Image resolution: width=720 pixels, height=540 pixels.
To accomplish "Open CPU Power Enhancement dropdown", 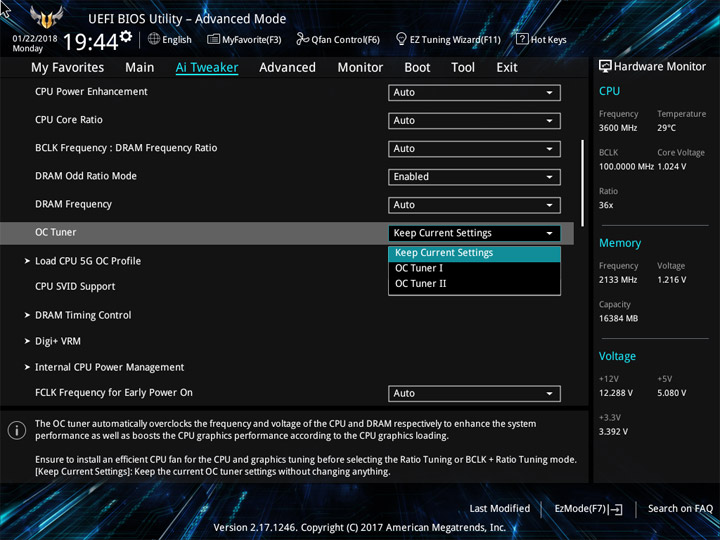I will click(474, 92).
